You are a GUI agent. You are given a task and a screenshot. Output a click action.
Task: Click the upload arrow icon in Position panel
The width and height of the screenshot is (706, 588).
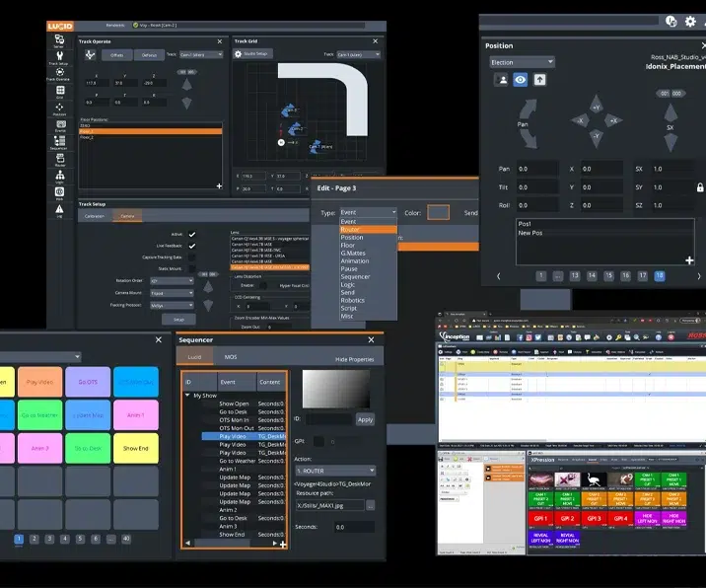(x=539, y=80)
